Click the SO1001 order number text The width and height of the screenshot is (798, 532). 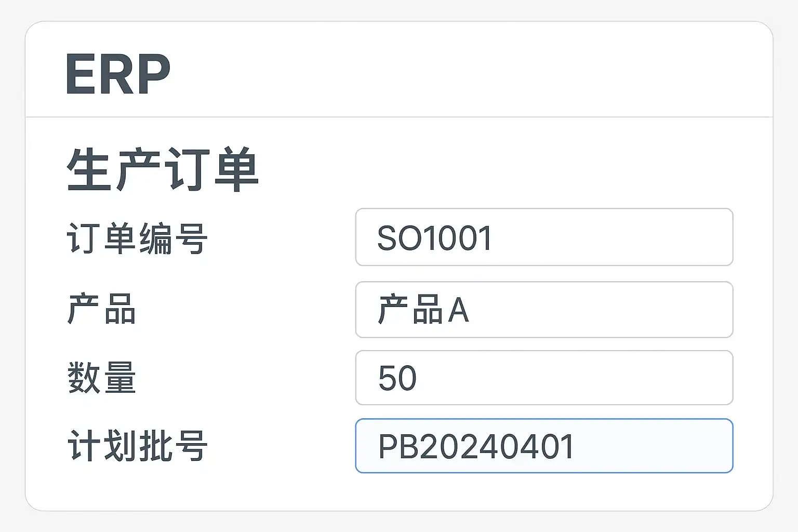coord(434,238)
